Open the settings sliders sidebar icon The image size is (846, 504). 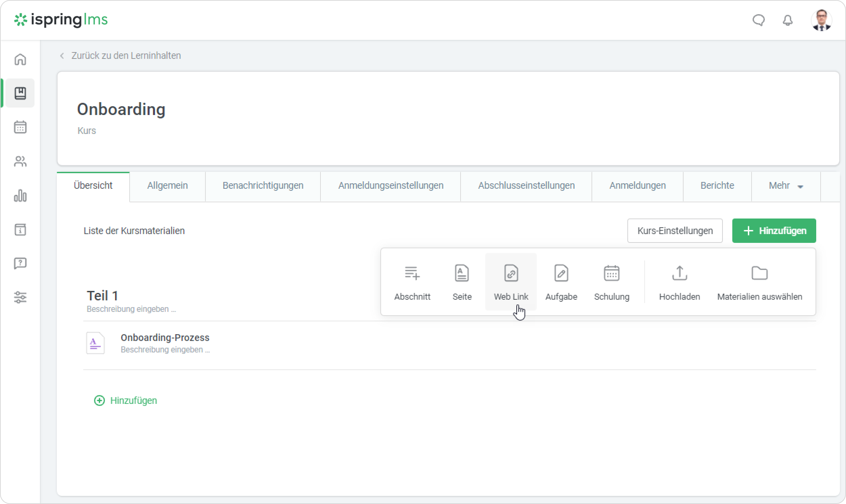[x=20, y=297]
